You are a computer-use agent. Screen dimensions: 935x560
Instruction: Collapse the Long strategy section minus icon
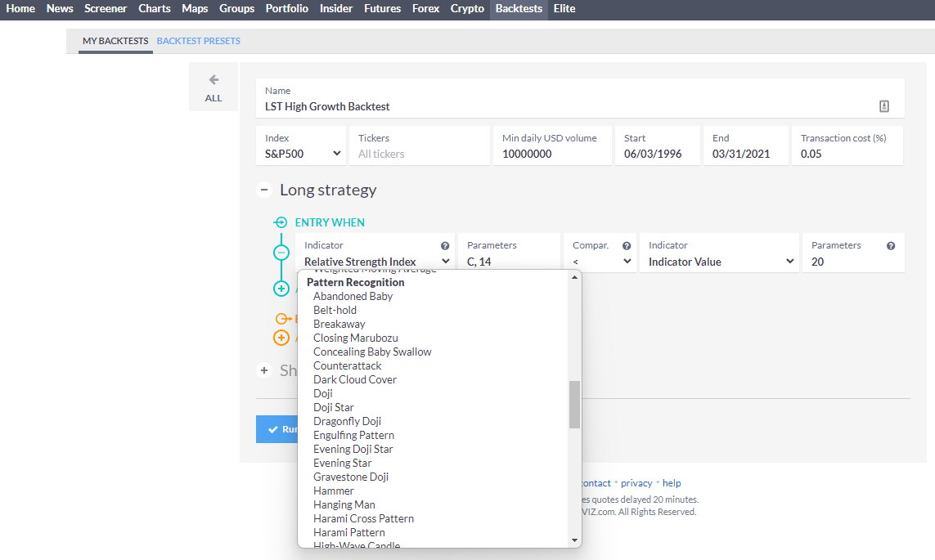pyautogui.click(x=263, y=189)
